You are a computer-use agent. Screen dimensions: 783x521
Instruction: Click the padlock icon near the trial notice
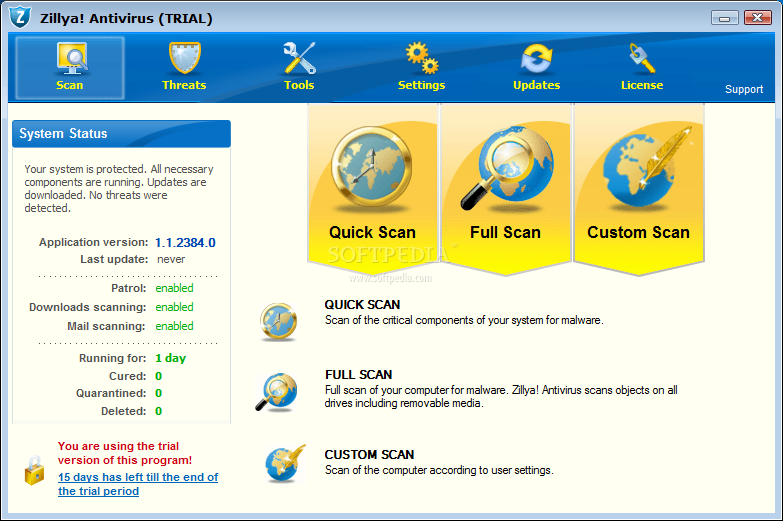pyautogui.click(x=34, y=471)
